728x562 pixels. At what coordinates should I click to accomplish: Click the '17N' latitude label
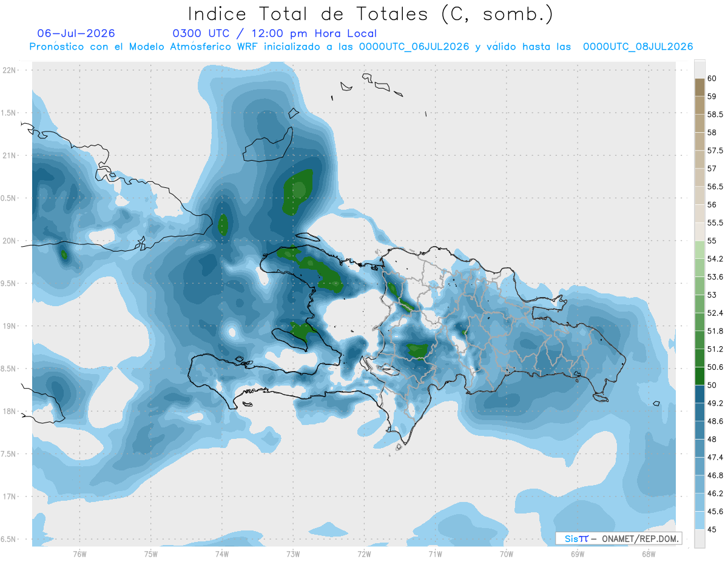click(10, 497)
